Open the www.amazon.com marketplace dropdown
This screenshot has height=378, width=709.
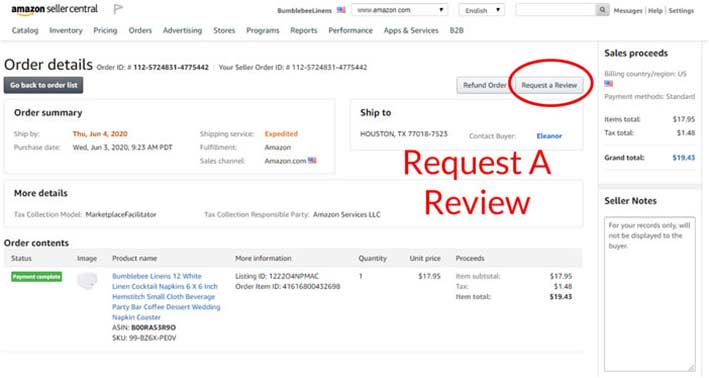click(399, 10)
